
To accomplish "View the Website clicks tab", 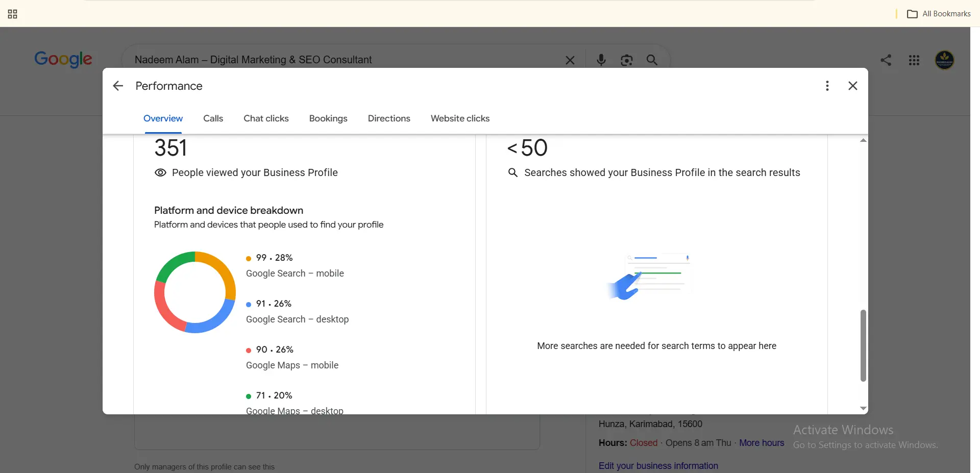I will (x=460, y=118).
